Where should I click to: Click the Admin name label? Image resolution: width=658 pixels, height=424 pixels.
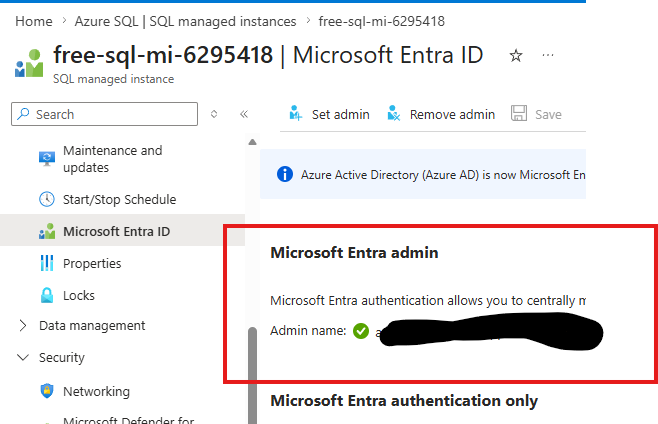308,331
